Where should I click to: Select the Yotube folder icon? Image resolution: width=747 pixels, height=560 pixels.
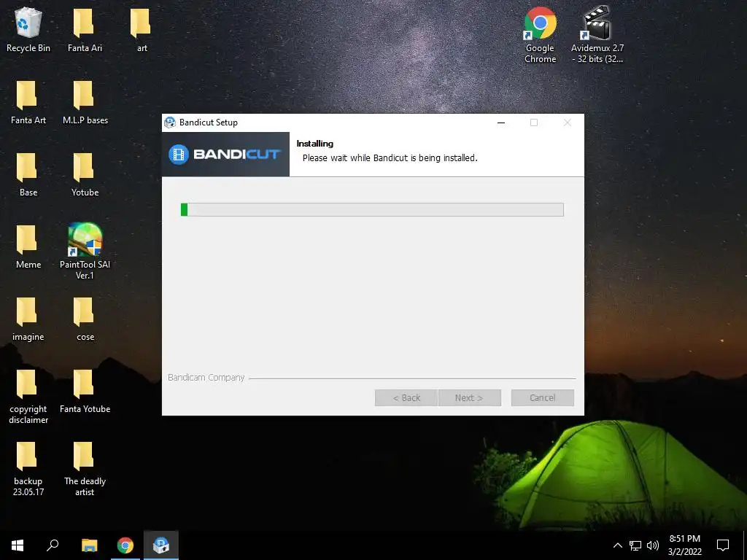coord(85,174)
